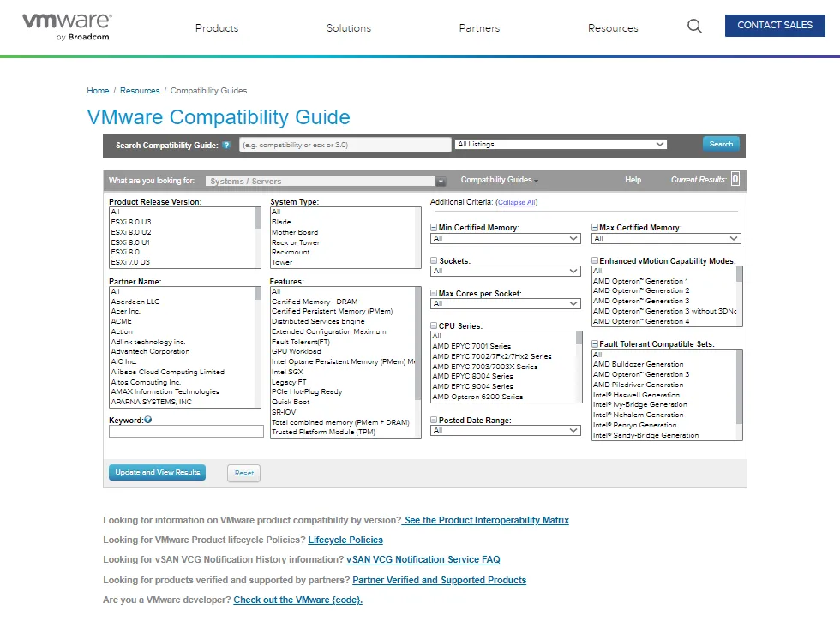Go to the Home breadcrumb link
The image size is (840, 627).
(x=98, y=91)
